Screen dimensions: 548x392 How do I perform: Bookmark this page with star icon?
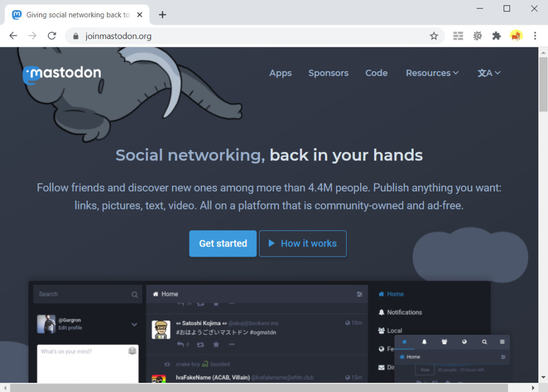433,36
